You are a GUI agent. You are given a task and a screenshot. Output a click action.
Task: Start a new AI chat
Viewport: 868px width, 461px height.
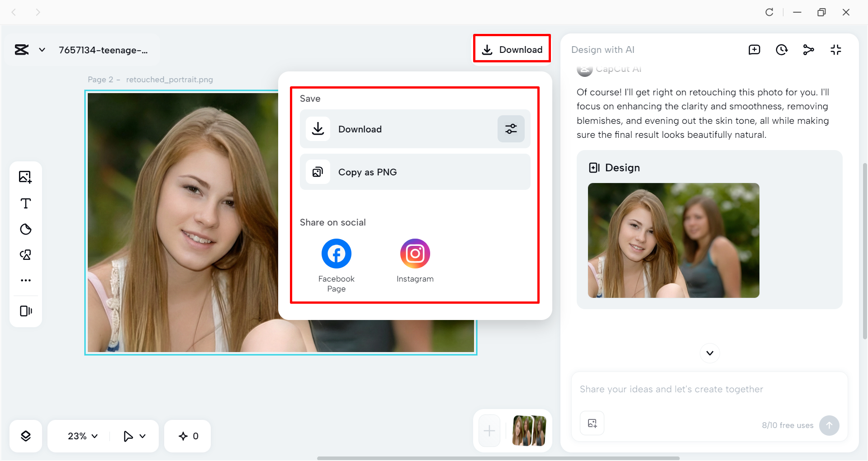click(754, 50)
